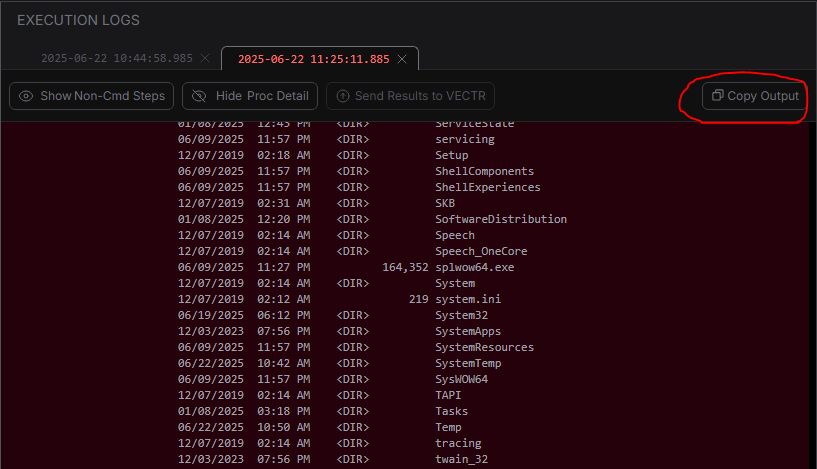Image resolution: width=817 pixels, height=469 pixels.
Task: Select the SystemResources line in output
Action: point(484,347)
